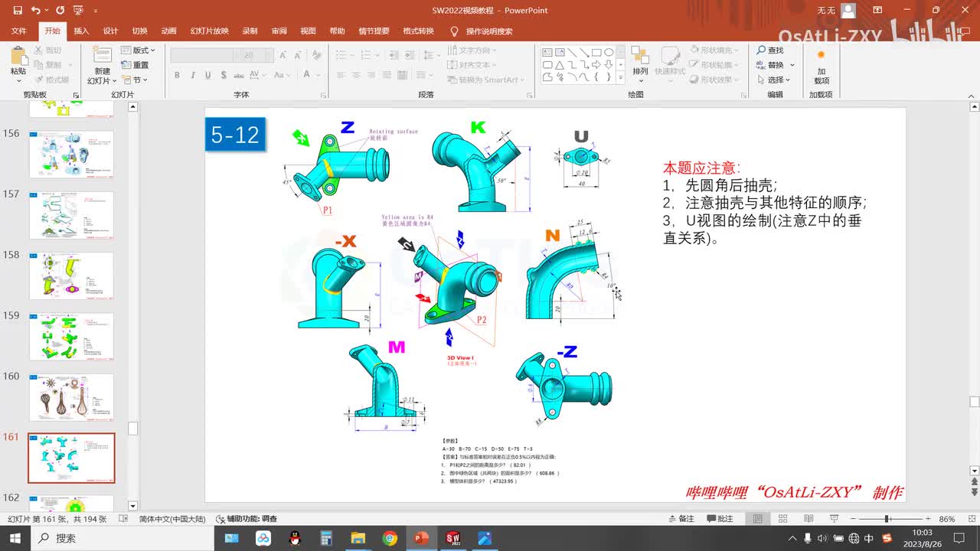Image resolution: width=980 pixels, height=551 pixels.
Task: Open the Replace (替换) dropdown arrow
Action: click(792, 65)
